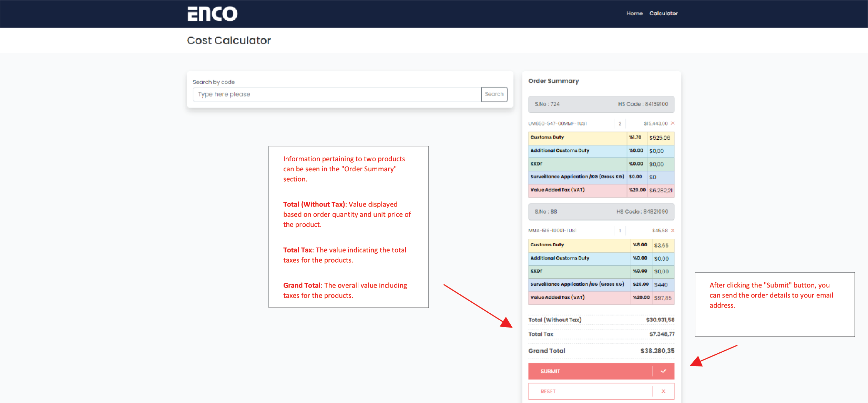Click the ENCO logo

(212, 14)
